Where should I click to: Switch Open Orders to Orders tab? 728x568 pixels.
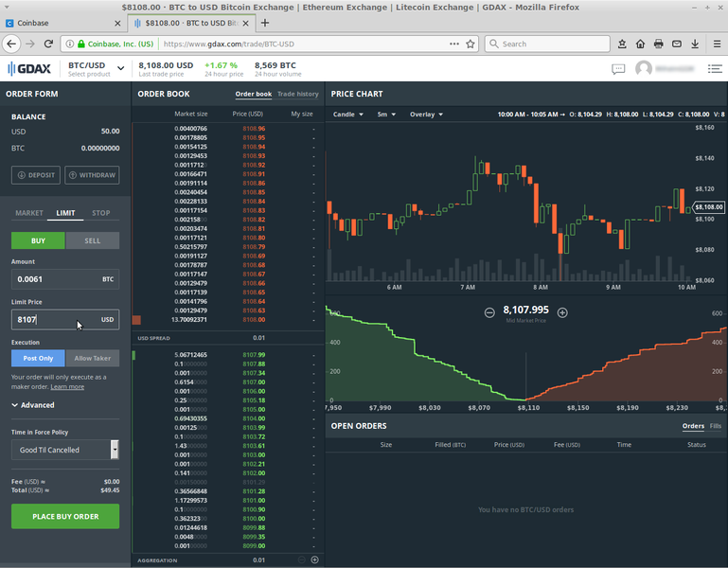[693, 426]
